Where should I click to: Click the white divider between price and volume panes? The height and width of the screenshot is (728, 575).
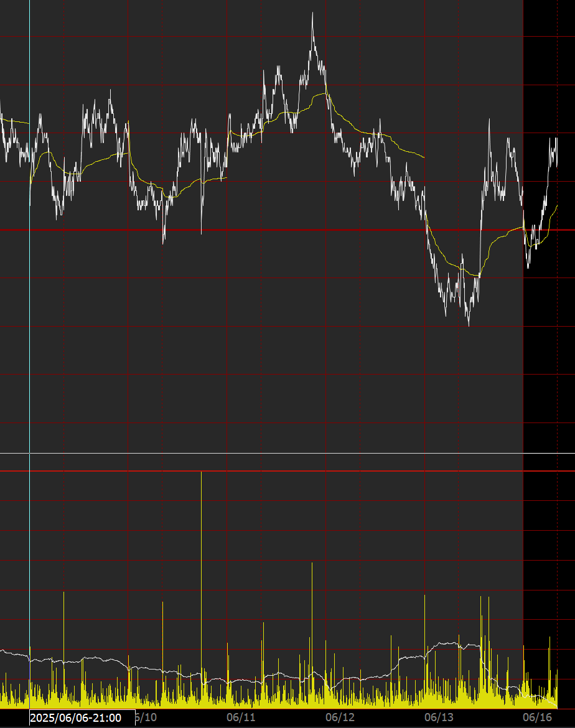pyautogui.click(x=286, y=454)
